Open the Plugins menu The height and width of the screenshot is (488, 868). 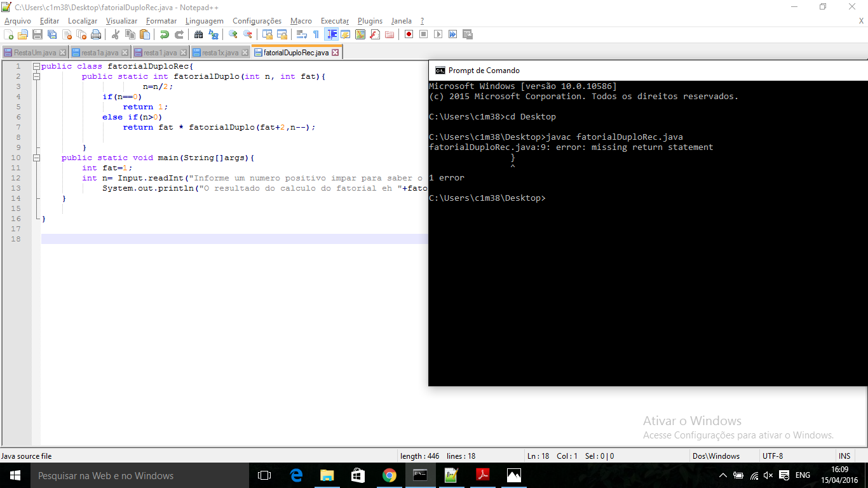coord(370,21)
